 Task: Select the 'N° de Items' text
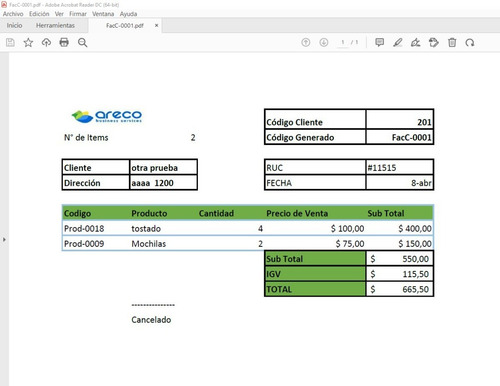86,138
